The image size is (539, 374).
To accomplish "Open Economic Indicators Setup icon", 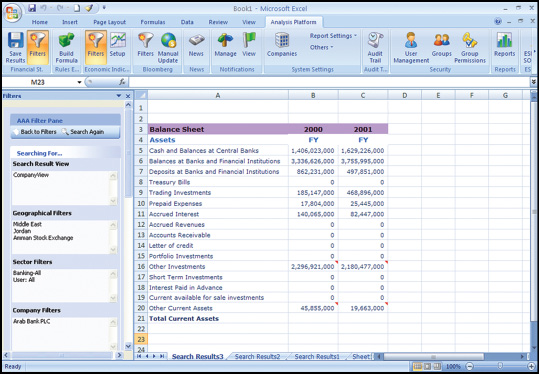I will 118,45.
